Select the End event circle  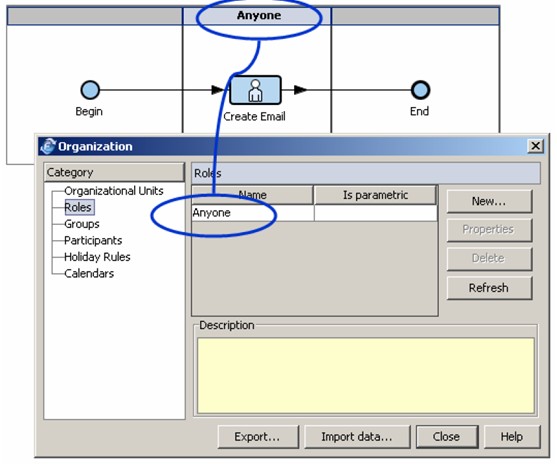(x=420, y=90)
